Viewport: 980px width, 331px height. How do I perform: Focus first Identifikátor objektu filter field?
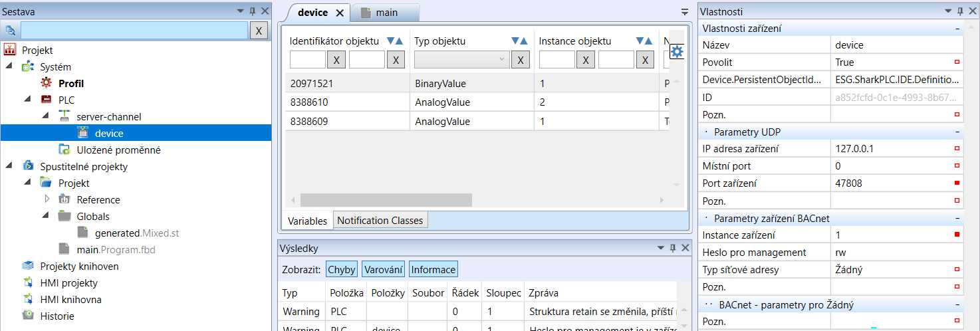coord(308,60)
